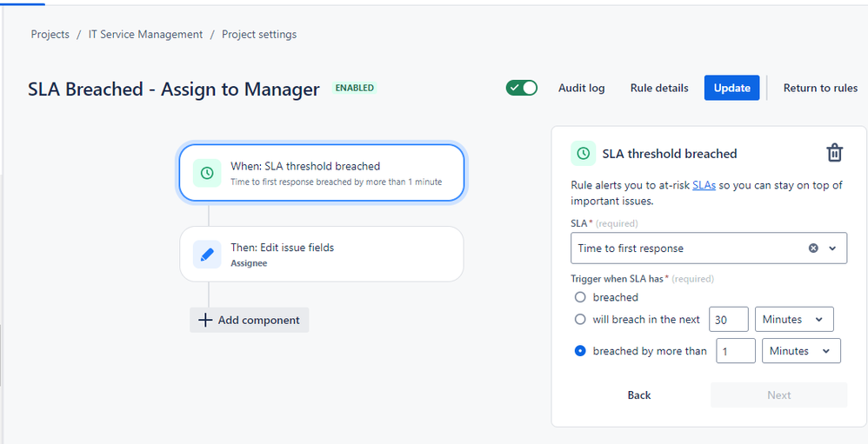This screenshot has height=444, width=868.
Task: Follow the SLAs hyperlink
Action: (704, 185)
